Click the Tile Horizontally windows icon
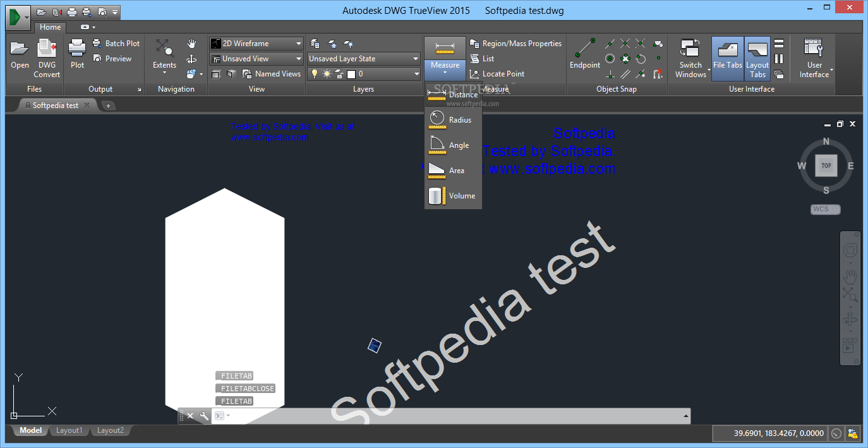 pyautogui.click(x=779, y=44)
